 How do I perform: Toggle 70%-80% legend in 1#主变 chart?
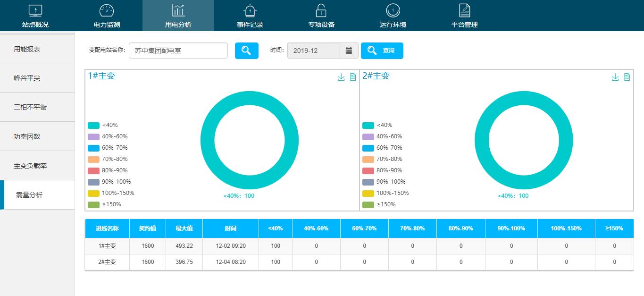(108, 160)
